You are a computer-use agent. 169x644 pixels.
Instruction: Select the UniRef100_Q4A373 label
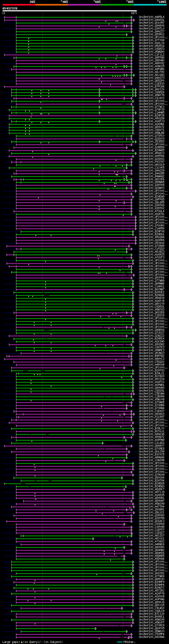152,78
